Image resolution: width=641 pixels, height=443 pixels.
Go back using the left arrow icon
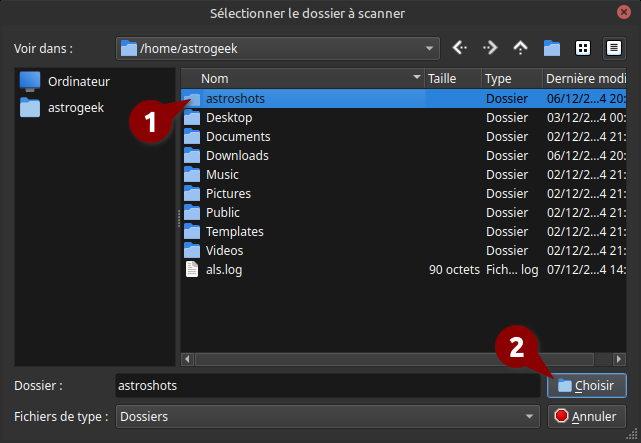coord(459,48)
